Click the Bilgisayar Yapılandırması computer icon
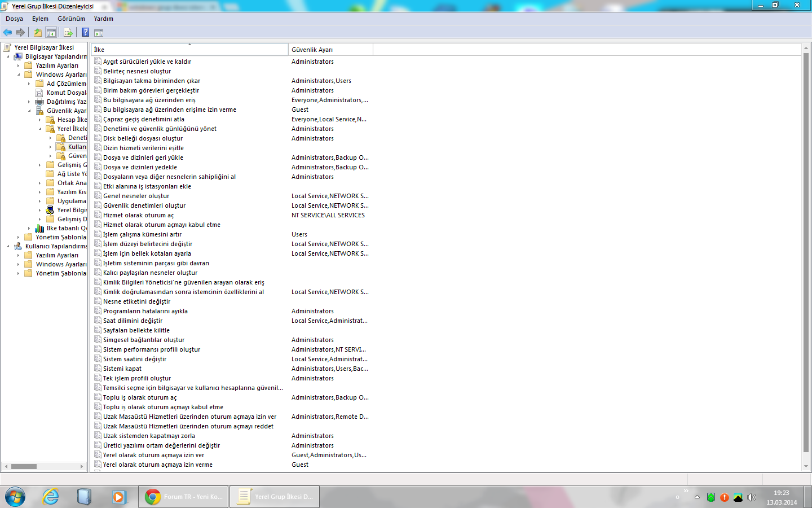 [18, 56]
